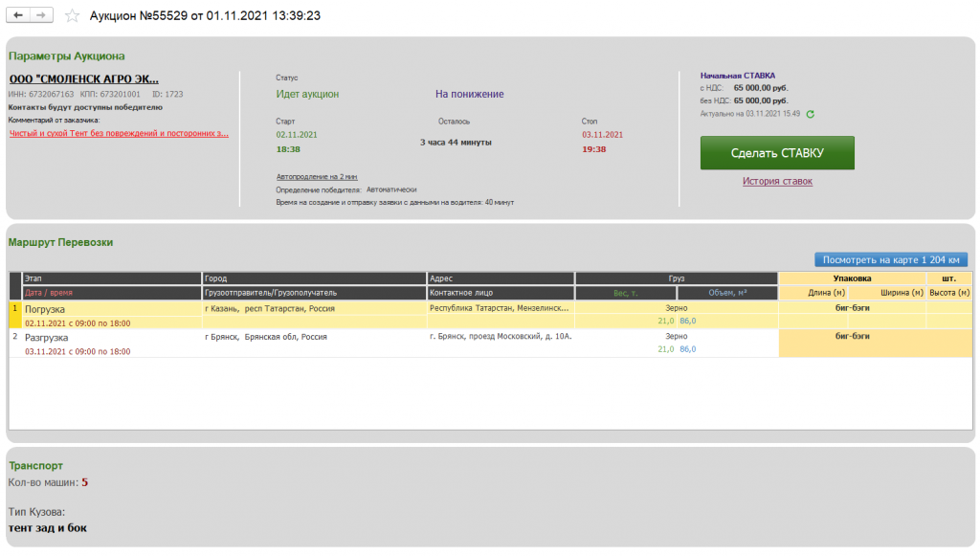The height and width of the screenshot is (556, 980).
Task: Click the На понижение auction type text
Action: 469,95
